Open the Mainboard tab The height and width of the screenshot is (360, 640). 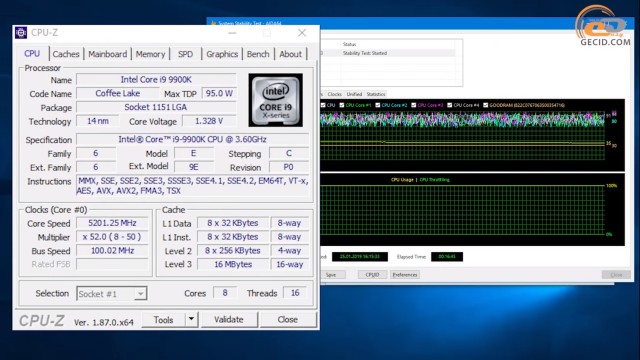(x=107, y=54)
